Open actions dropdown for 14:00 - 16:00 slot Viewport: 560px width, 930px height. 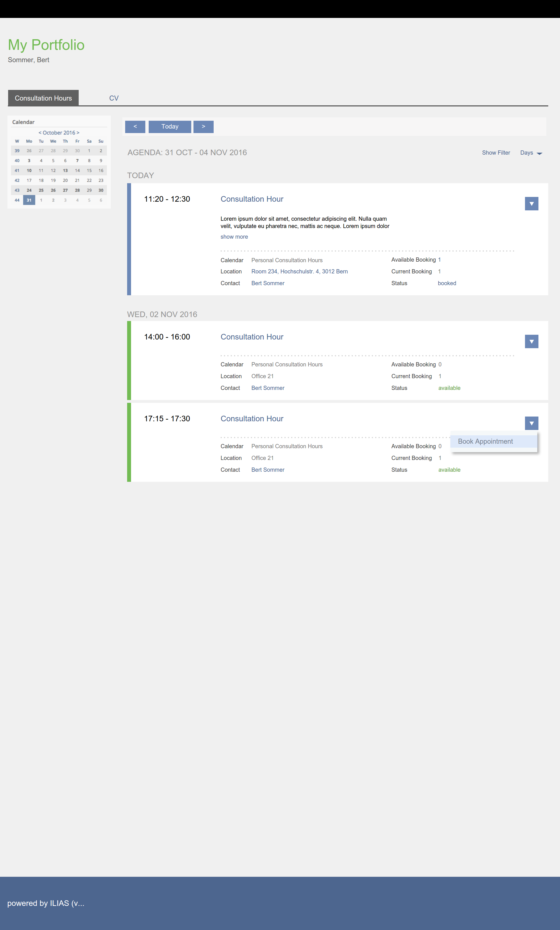click(531, 341)
